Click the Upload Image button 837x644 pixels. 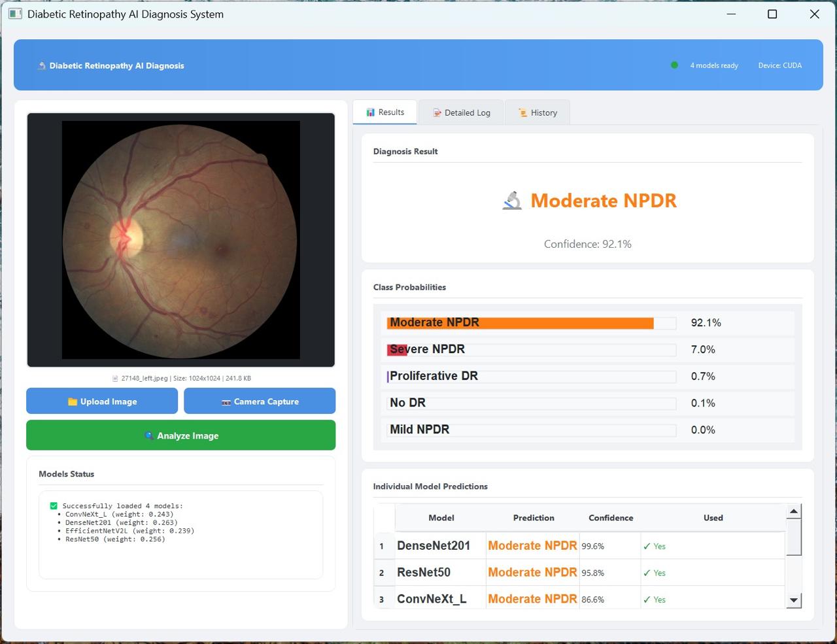click(102, 401)
